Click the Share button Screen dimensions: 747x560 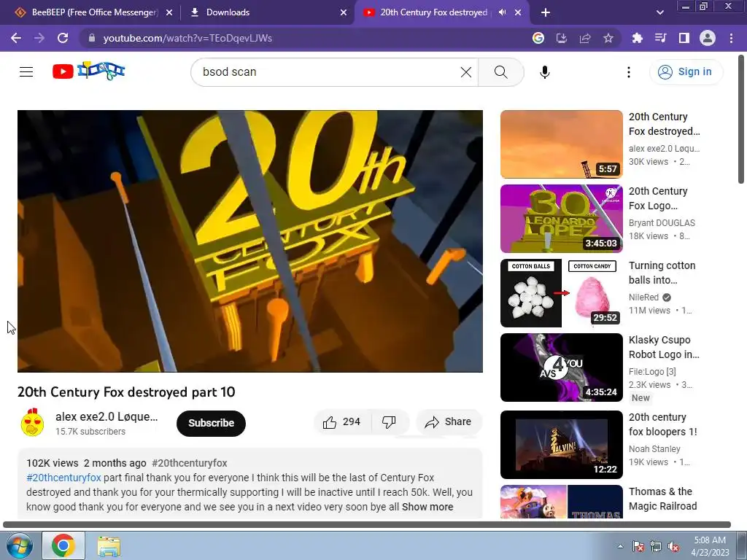pyautogui.click(x=449, y=422)
